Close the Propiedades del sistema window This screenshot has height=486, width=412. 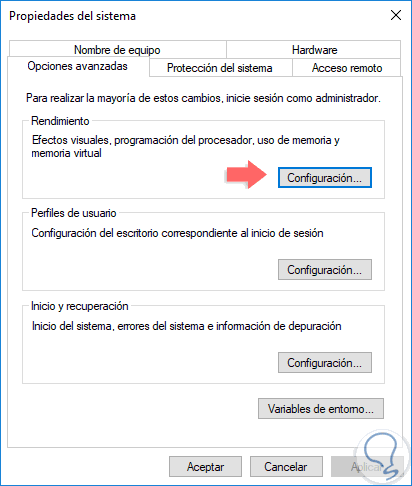coord(396,15)
